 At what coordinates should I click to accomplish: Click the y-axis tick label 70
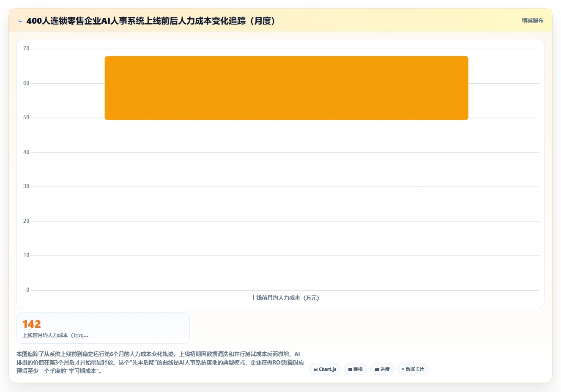(26, 49)
